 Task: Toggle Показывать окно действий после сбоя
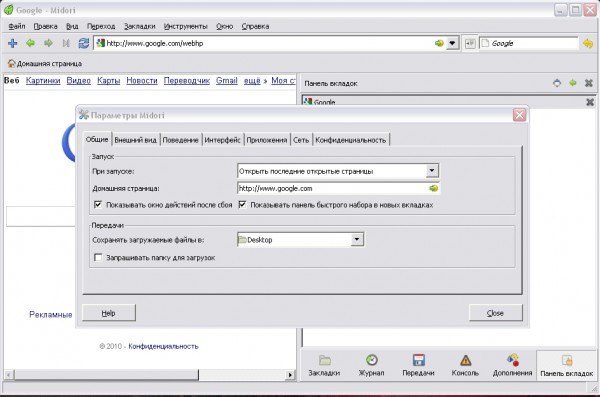163,205
